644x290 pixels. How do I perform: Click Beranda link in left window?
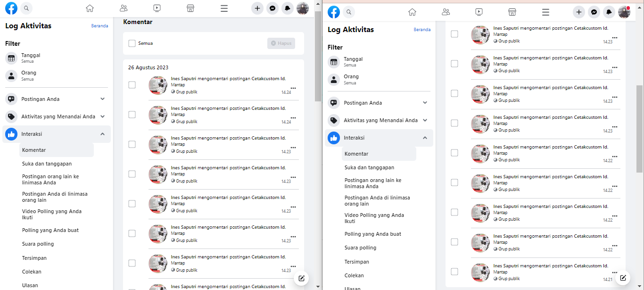tap(99, 26)
